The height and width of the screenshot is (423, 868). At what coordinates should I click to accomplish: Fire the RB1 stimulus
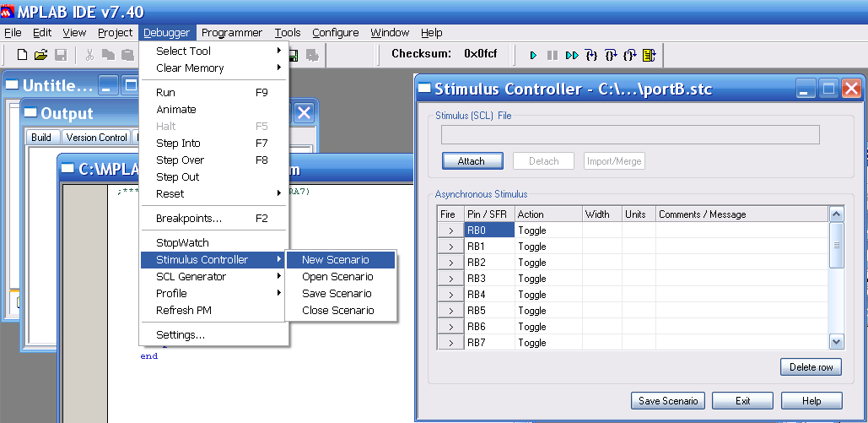[450, 247]
